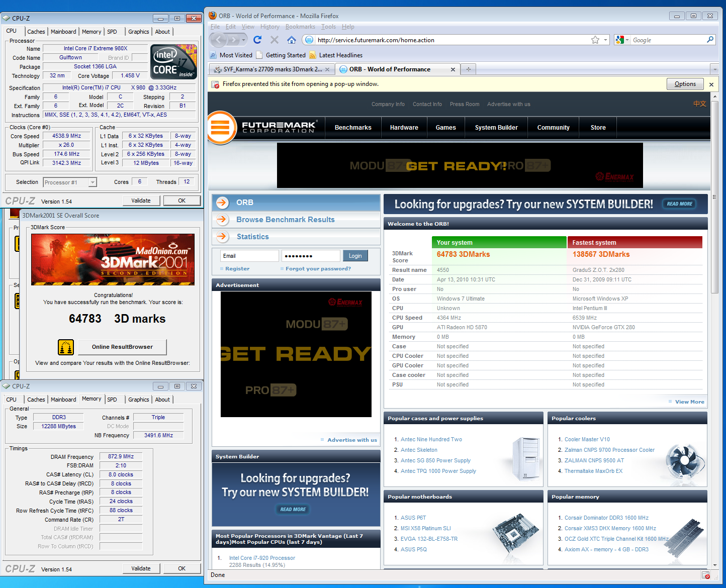Viewport: 726px width, 588px height.
Task: Open a new tab with plus button
Action: (x=468, y=69)
